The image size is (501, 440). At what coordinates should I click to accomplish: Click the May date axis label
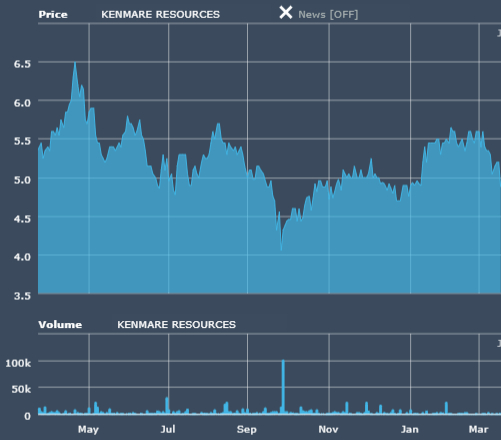(88, 429)
